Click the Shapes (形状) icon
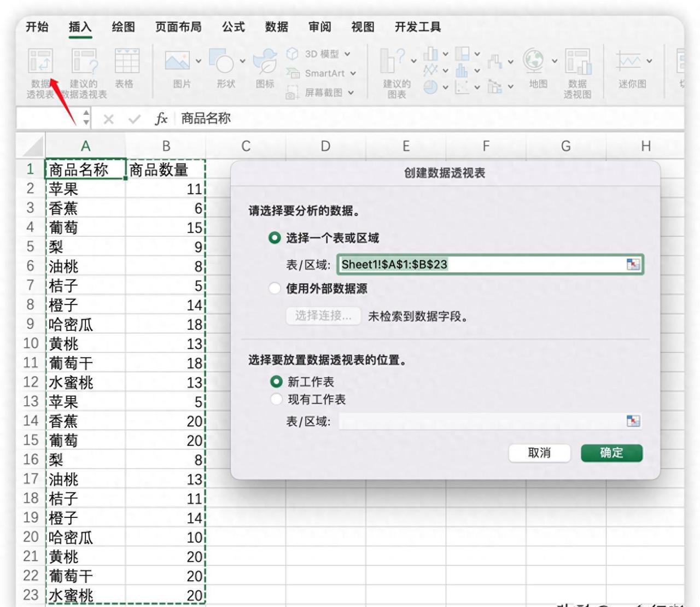The height and width of the screenshot is (607, 700). point(222,61)
